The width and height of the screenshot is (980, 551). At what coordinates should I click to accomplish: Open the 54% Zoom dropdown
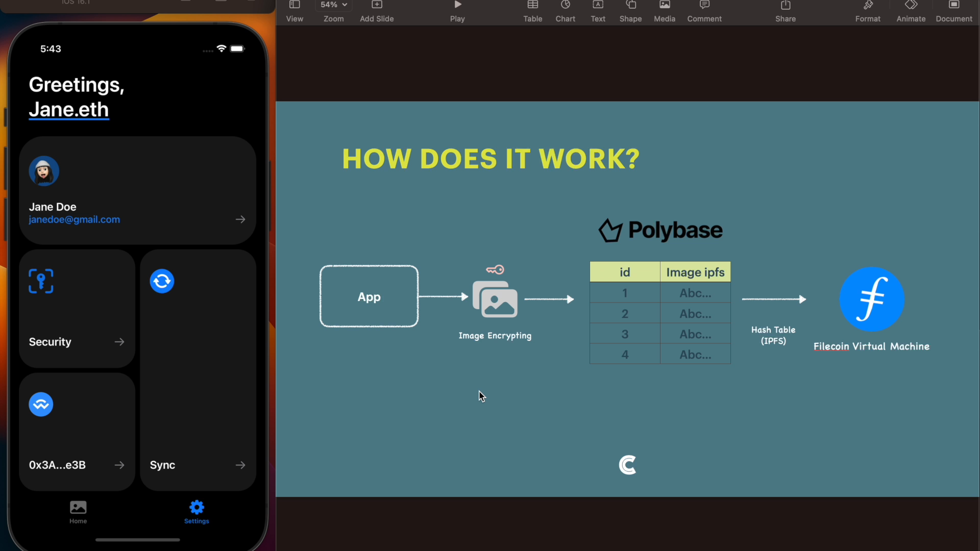334,5
